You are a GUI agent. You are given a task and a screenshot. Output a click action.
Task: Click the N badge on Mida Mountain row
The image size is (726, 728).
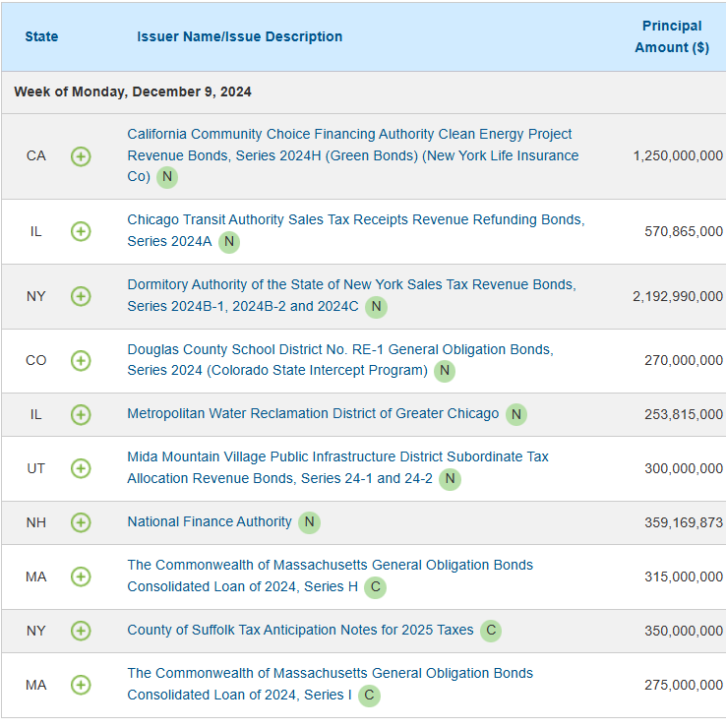tap(450, 479)
